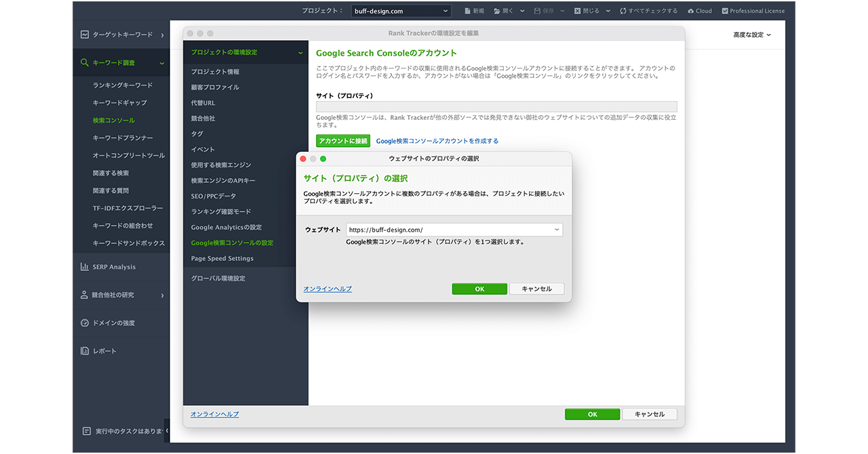
Task: Click the ドメインの強度 gauge icon
Action: (x=85, y=323)
